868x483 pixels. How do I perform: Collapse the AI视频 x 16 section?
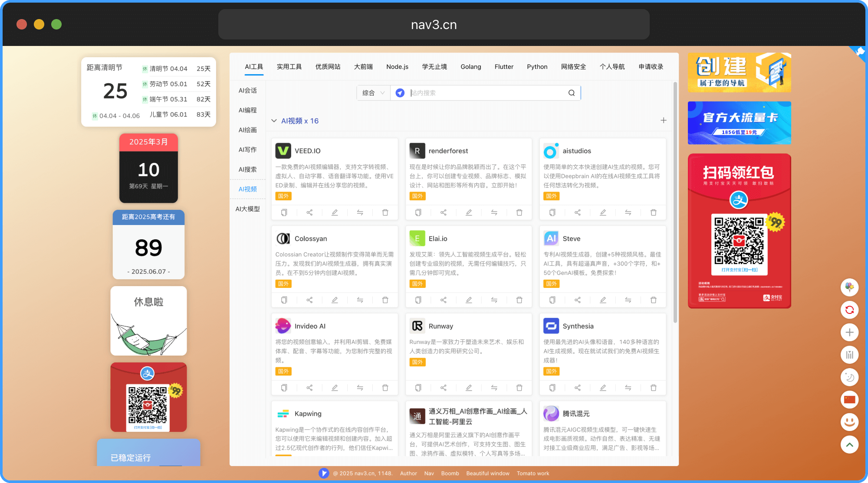[274, 121]
